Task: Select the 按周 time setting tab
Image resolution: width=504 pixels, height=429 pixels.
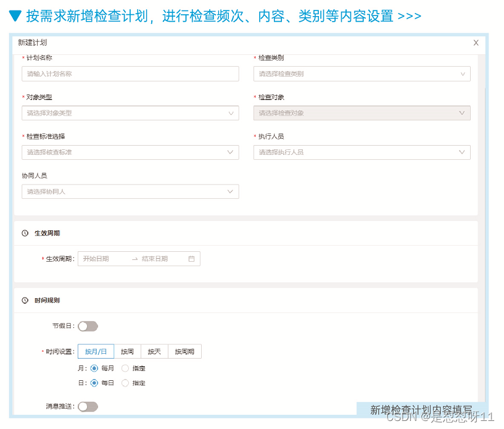Action: click(127, 351)
